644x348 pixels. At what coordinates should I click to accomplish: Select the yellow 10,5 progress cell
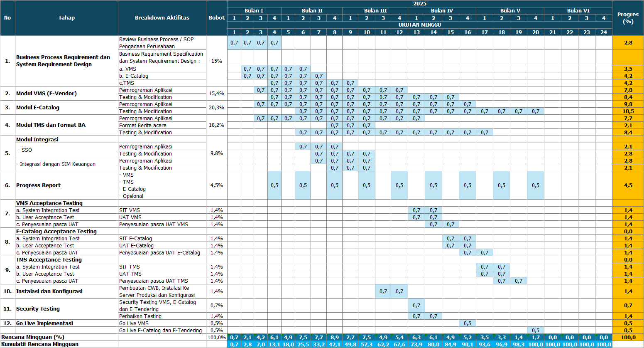pyautogui.click(x=628, y=111)
